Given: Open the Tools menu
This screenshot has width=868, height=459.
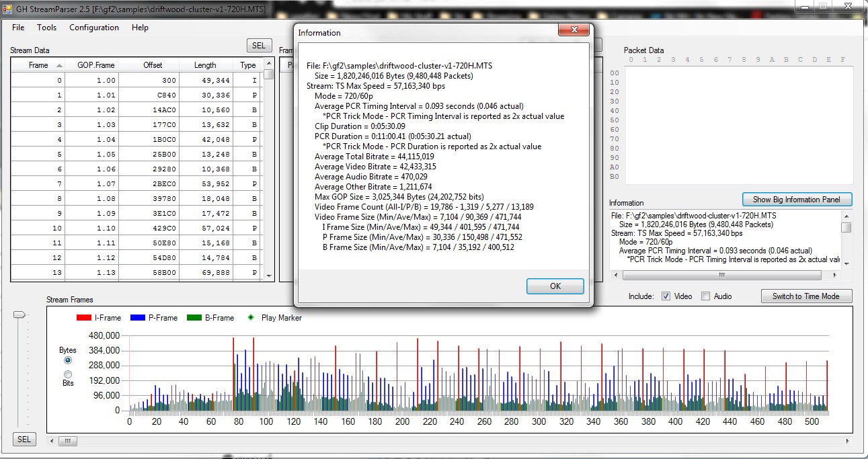Looking at the screenshot, I should point(47,28).
